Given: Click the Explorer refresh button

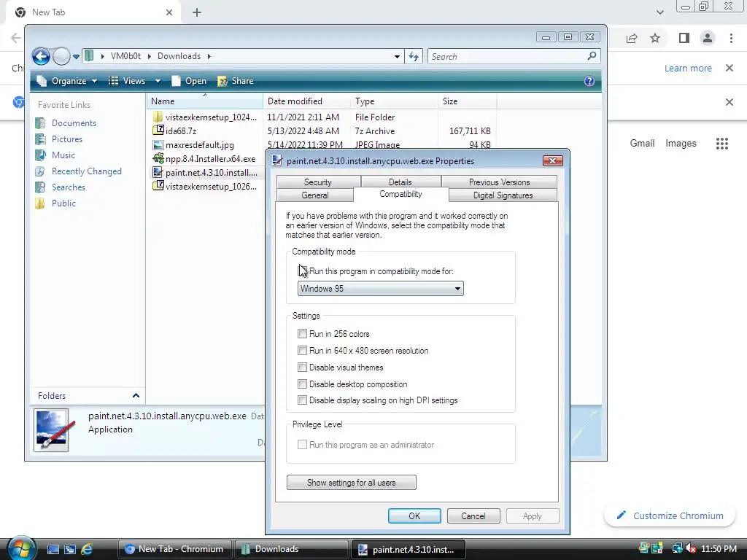Looking at the screenshot, I should coord(413,57).
